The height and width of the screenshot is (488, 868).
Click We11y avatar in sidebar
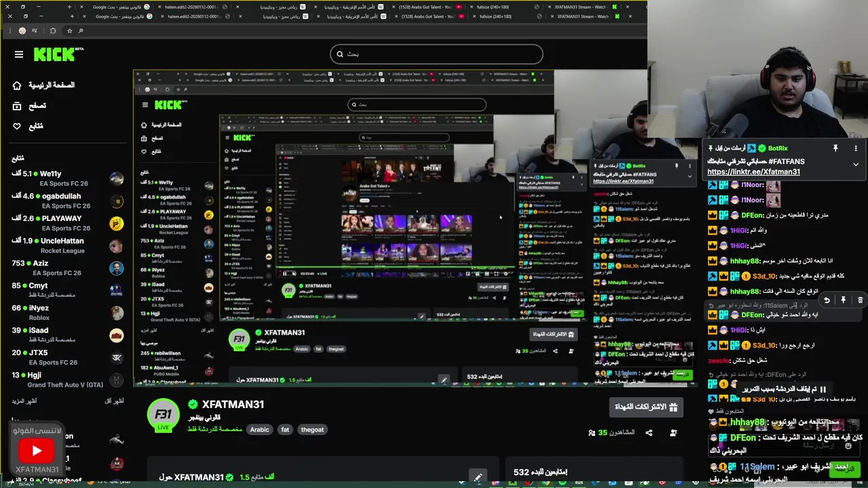117,178
